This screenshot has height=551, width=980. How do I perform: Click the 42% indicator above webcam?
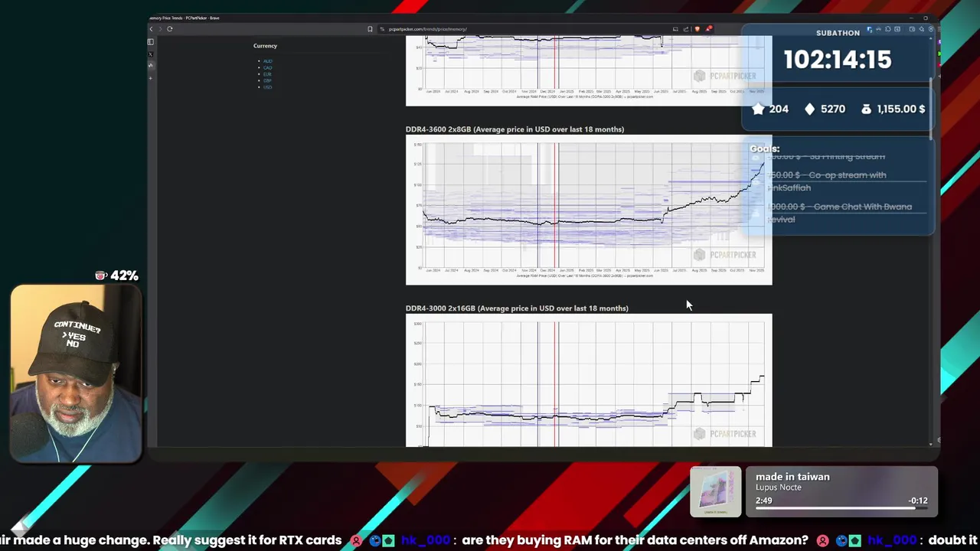[x=116, y=275]
